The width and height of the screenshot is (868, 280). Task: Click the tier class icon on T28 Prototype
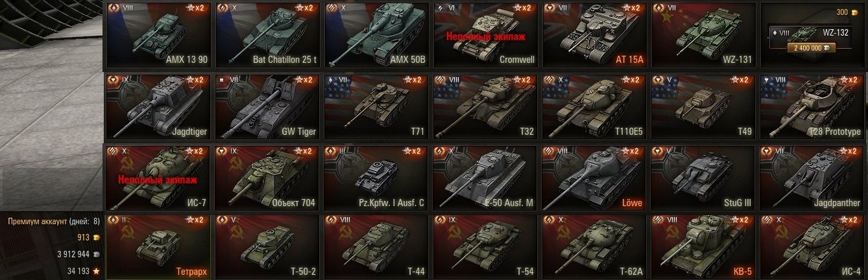click(767, 79)
